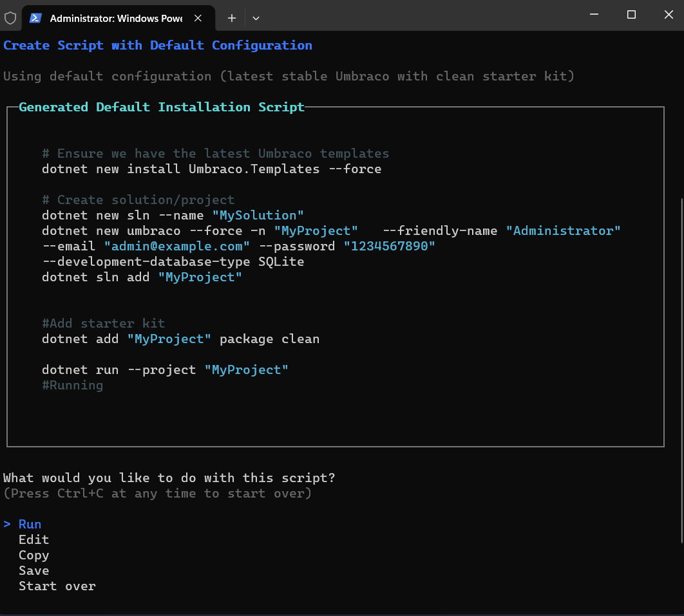Click the X on the PowerShell tab
The width and height of the screenshot is (684, 616).
[x=198, y=18]
